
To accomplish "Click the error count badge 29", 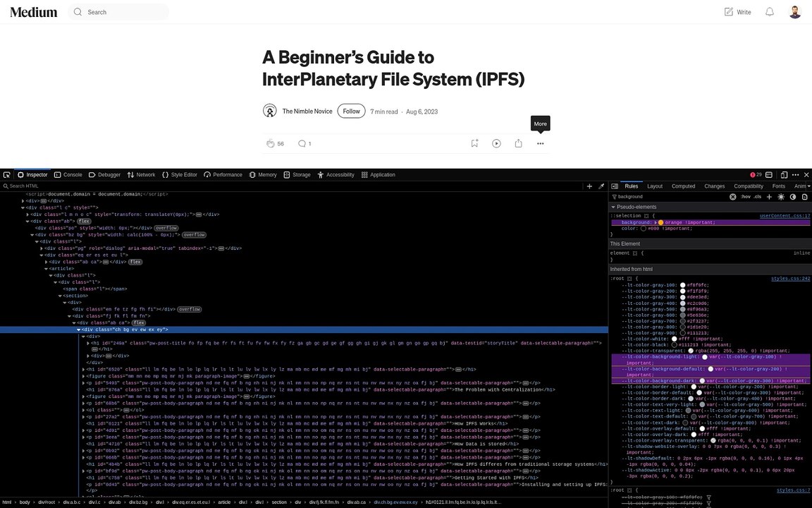I will click(x=756, y=175).
